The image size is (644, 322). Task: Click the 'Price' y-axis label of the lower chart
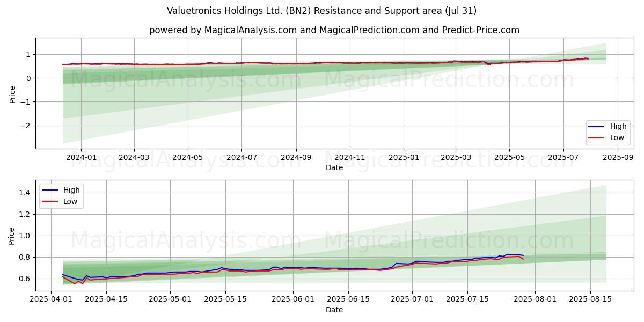(12, 236)
